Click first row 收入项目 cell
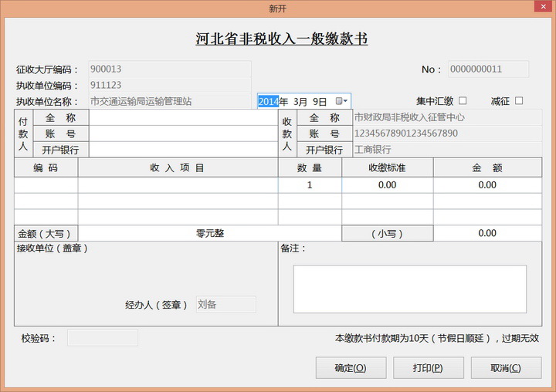 tap(178, 185)
